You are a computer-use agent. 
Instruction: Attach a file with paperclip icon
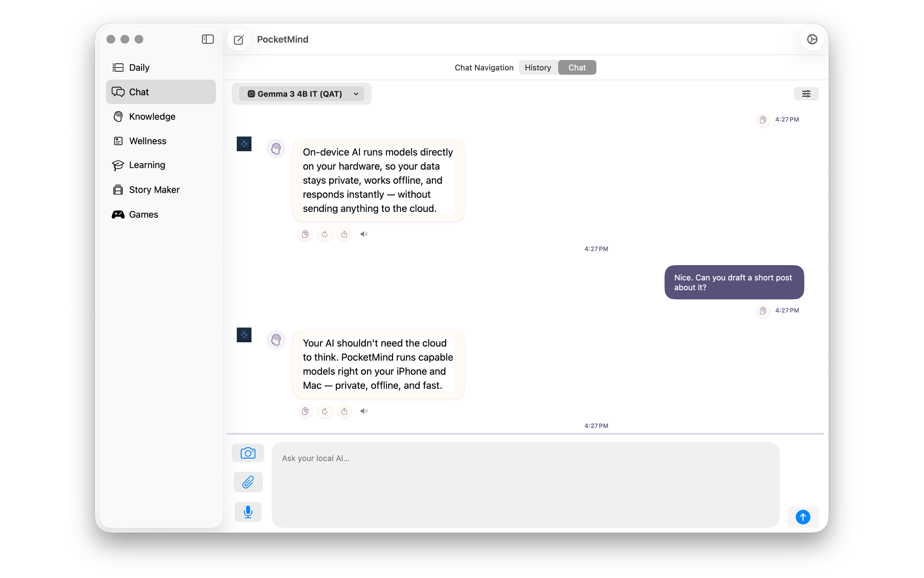click(x=248, y=482)
